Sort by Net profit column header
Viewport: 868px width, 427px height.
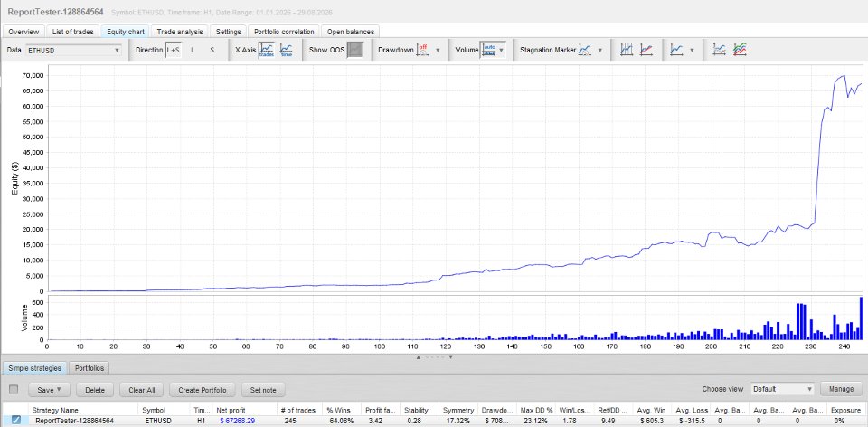point(245,411)
